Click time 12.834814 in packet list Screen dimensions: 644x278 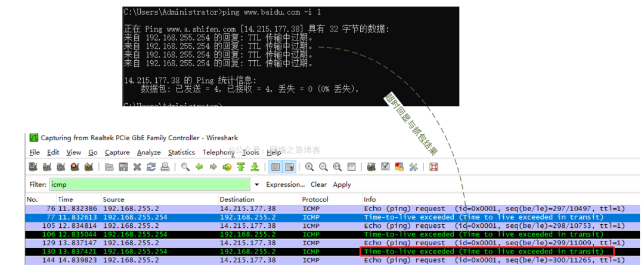pos(78,226)
